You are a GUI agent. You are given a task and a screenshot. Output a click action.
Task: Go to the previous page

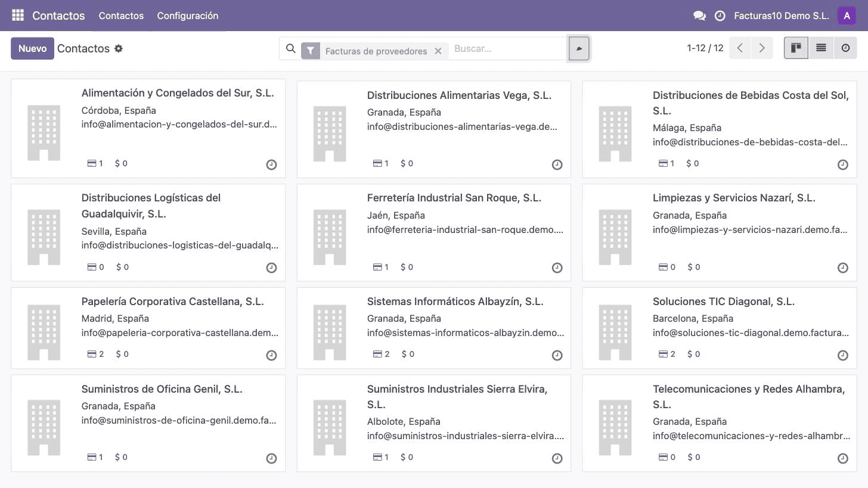tap(740, 48)
